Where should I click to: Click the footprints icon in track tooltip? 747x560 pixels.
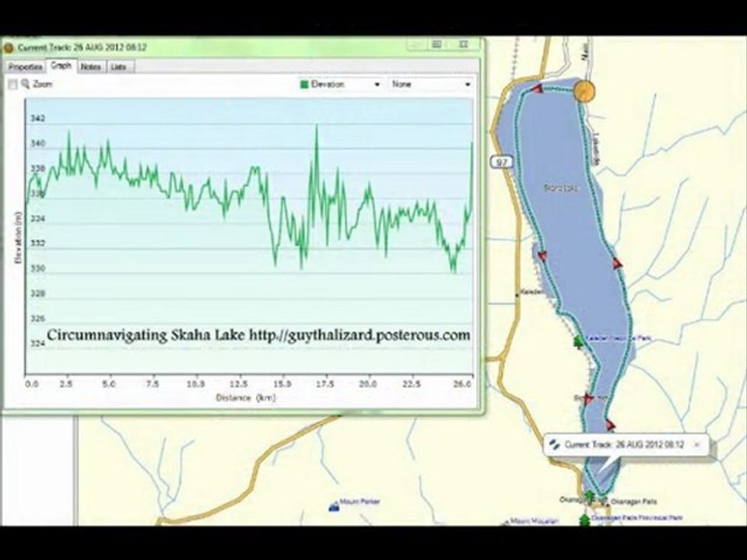(x=554, y=444)
